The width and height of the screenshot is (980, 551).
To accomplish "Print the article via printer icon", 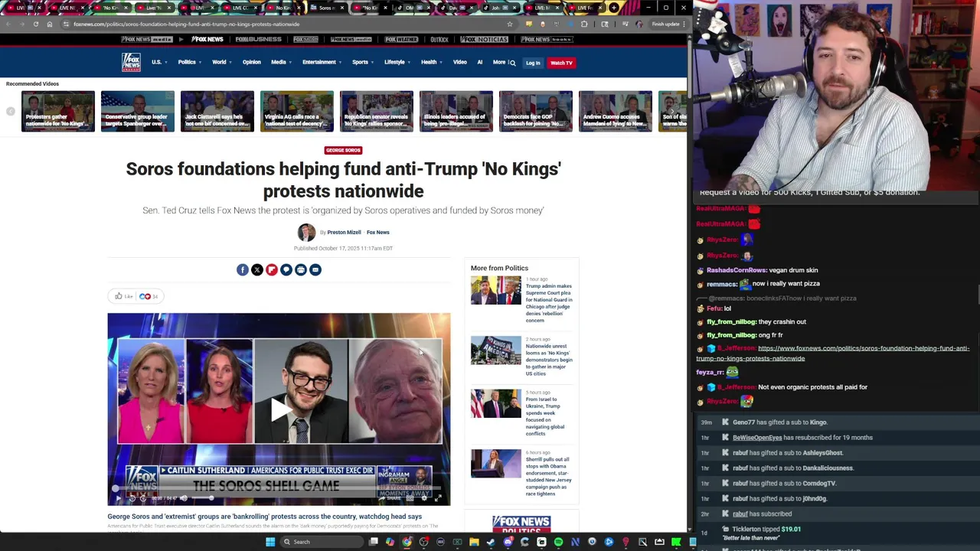I will 300,269.
